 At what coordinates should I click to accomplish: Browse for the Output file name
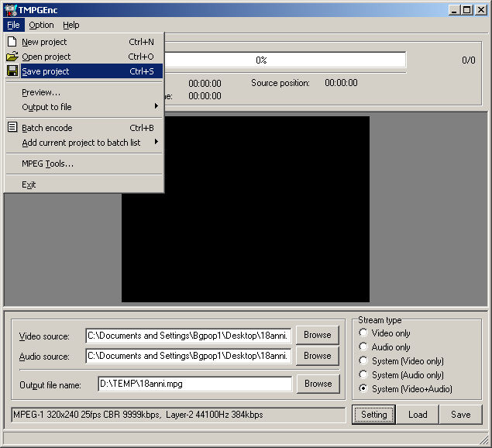(x=318, y=384)
